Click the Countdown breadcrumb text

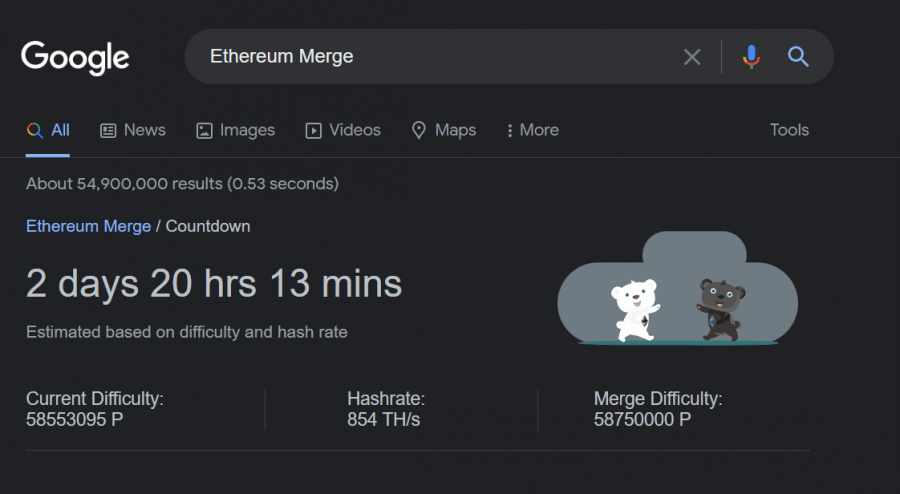coord(208,226)
